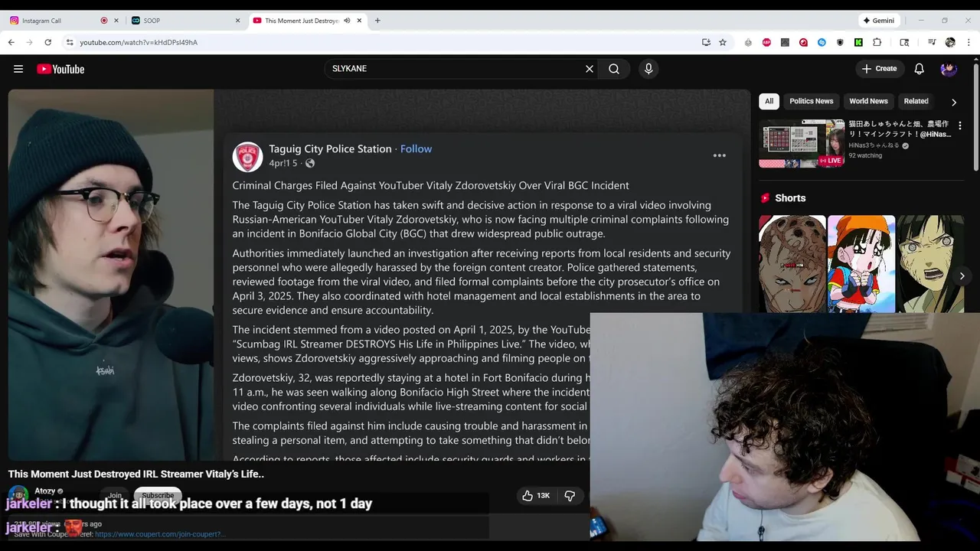Screen dimensions: 980x551
Task: Join the Atozy channel membership
Action: tap(115, 495)
